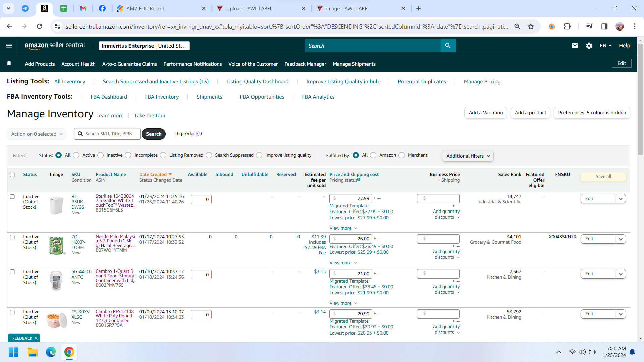Open the Seller Central hamburger menu
644x362 pixels.
point(9,46)
